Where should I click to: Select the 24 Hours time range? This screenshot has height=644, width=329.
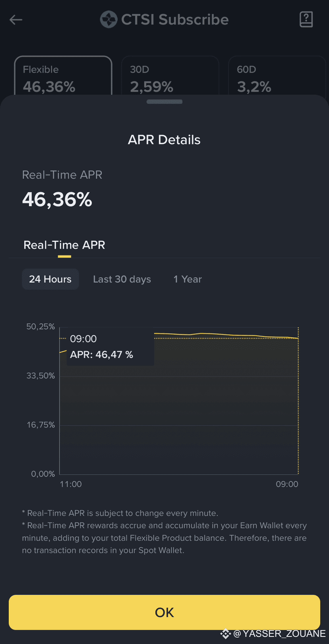50,279
